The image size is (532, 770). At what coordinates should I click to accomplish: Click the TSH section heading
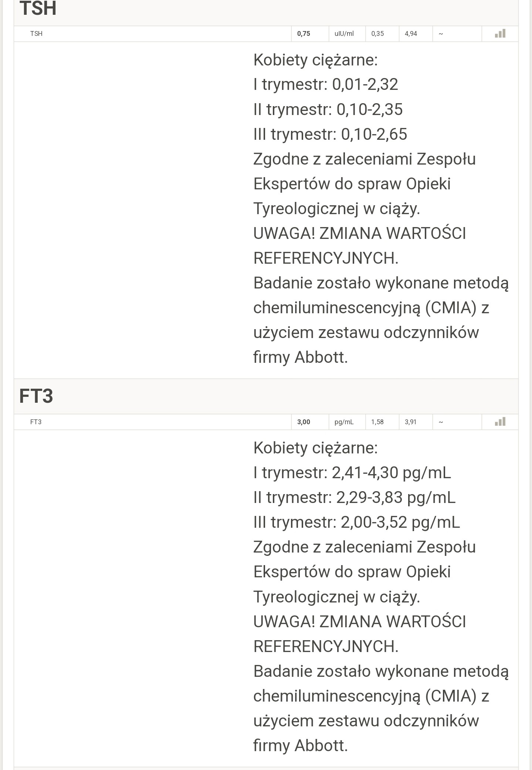38,9
